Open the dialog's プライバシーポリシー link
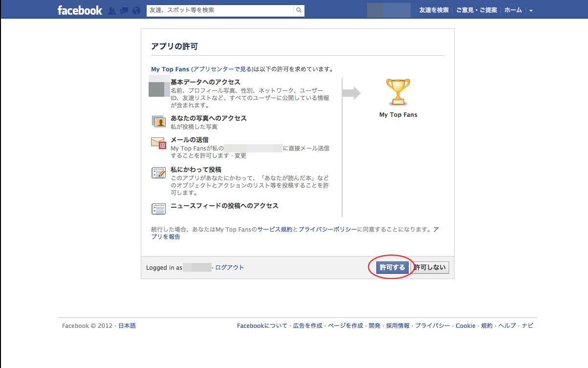The image size is (588, 368). [327, 229]
